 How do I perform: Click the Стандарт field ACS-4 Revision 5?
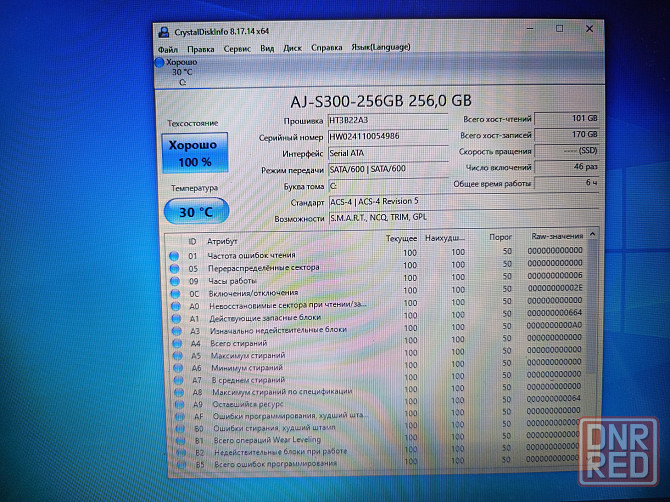click(x=463, y=201)
